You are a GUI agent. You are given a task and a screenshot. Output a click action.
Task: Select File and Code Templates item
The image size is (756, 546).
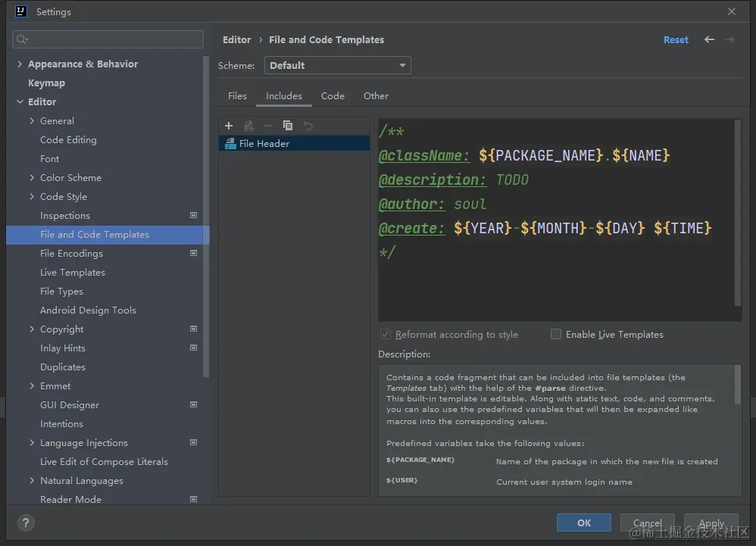(x=108, y=235)
